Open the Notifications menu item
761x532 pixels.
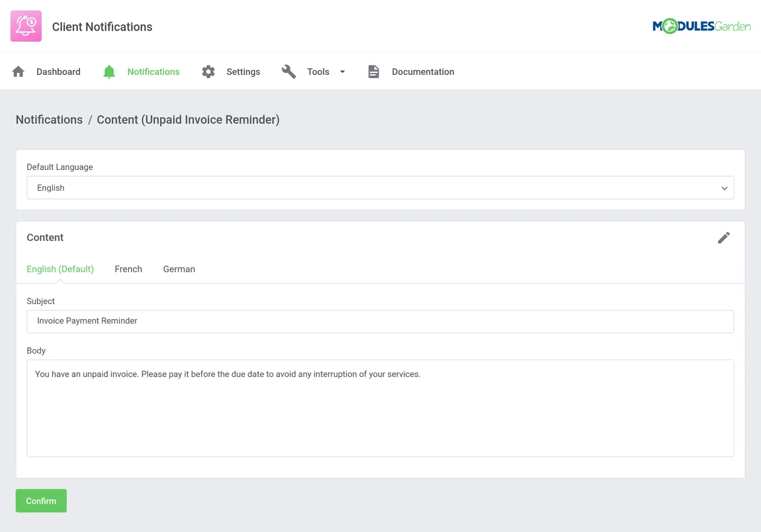154,72
